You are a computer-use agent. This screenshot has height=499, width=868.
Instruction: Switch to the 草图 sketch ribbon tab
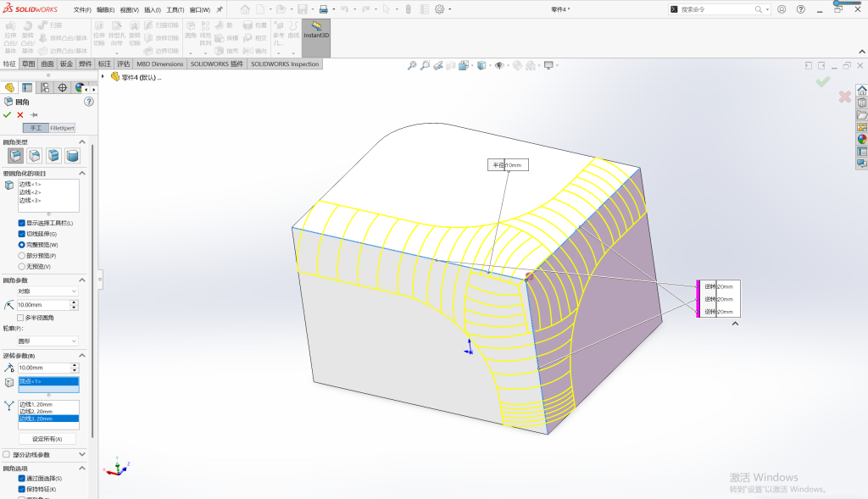28,64
